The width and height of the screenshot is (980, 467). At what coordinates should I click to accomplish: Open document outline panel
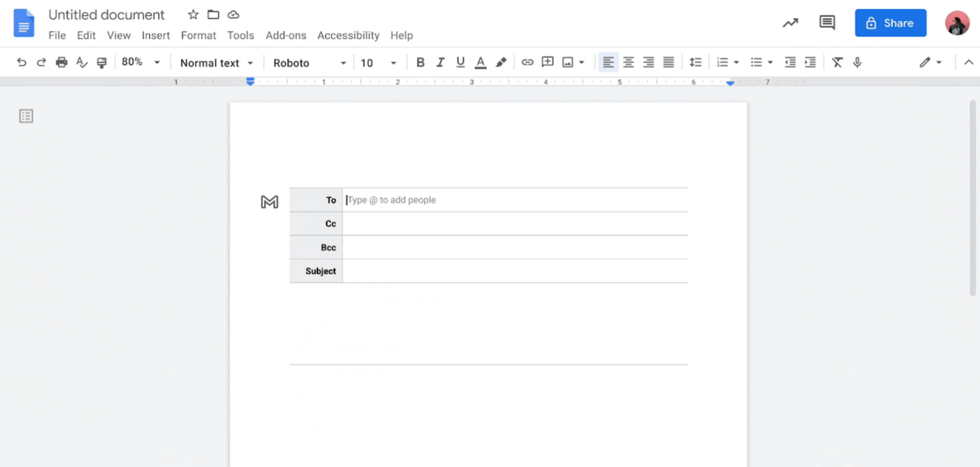(x=26, y=116)
